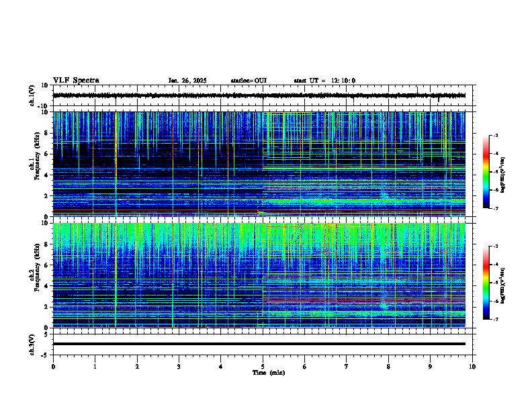
Task: Click the ch.3(V) axis label at bottom
Action: [32, 345]
